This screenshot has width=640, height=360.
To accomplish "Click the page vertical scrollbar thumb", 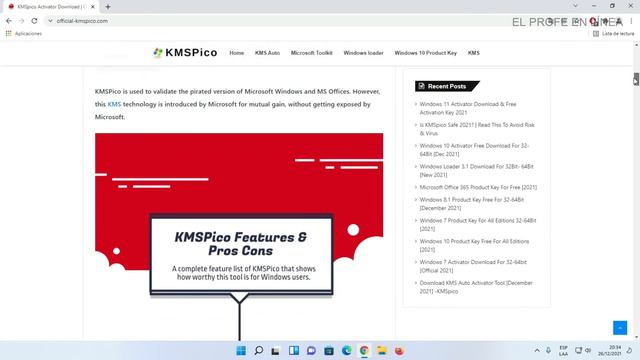I will (x=636, y=79).
